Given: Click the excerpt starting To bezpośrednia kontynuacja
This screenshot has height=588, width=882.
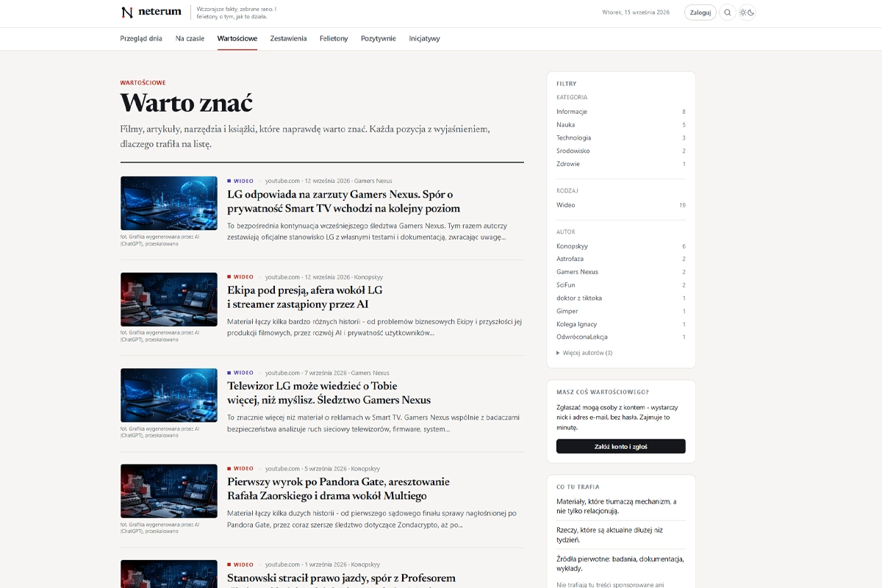Looking at the screenshot, I should (x=367, y=232).
